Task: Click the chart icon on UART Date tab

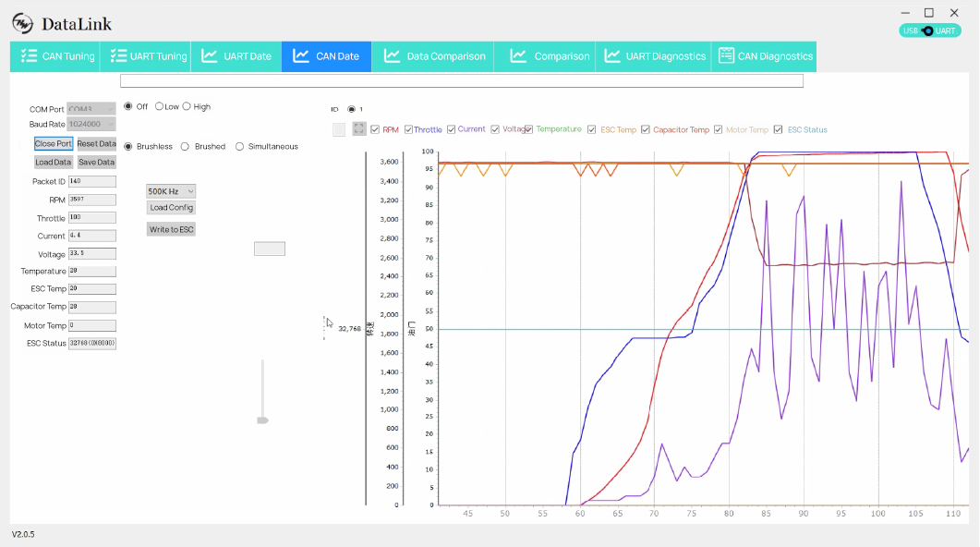Action: (209, 55)
